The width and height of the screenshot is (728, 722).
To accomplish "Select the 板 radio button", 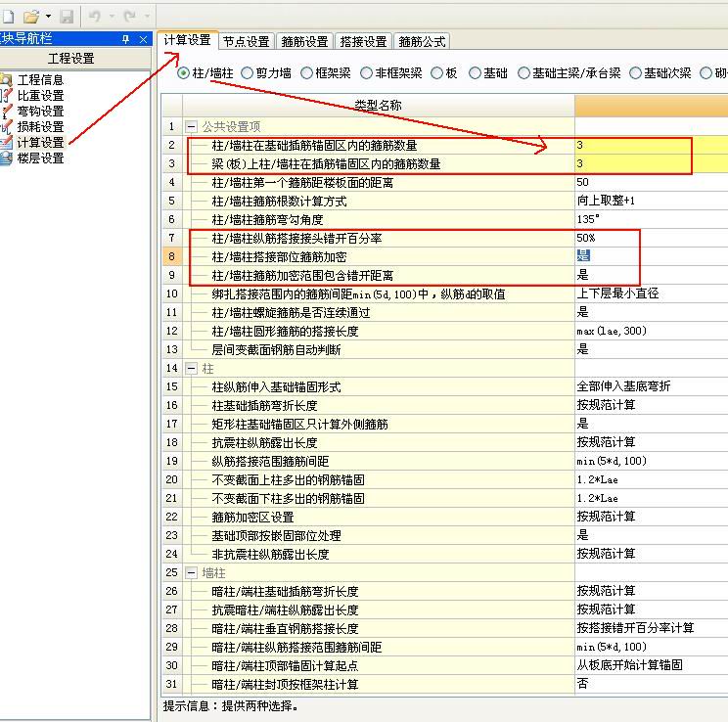I will click(x=436, y=73).
